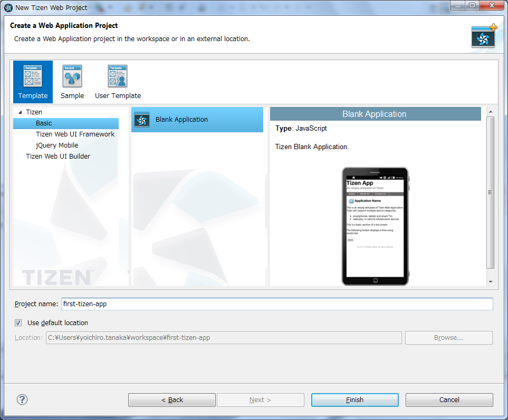The width and height of the screenshot is (508, 420).
Task: Click the Browse... button
Action: click(x=449, y=338)
